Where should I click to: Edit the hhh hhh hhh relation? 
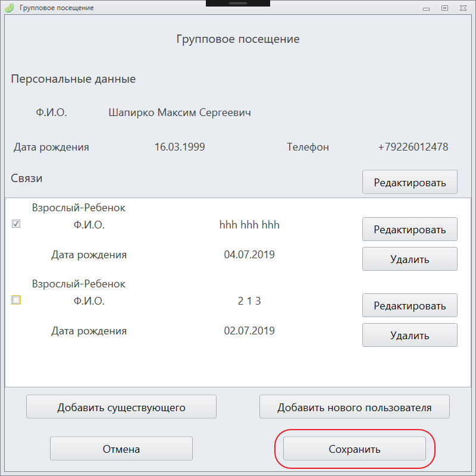409,229
